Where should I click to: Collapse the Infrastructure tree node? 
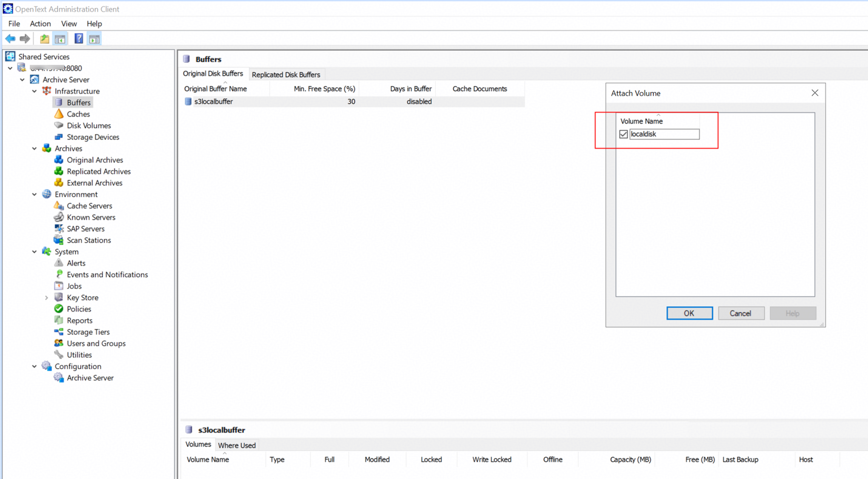[34, 91]
